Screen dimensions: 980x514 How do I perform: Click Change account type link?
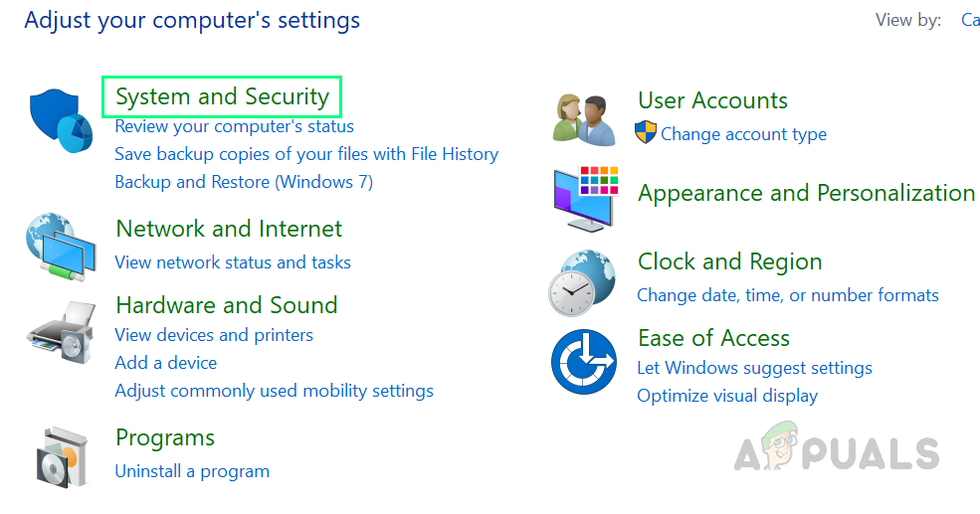tap(743, 134)
